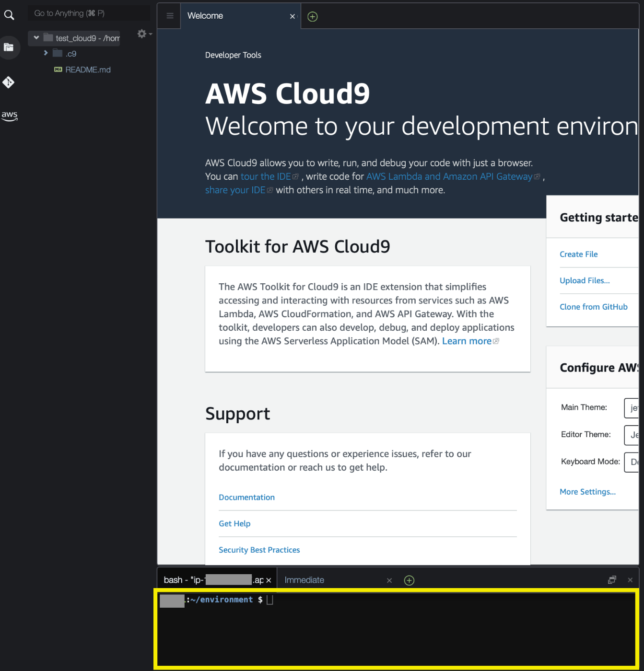The width and height of the screenshot is (644, 671).
Task: Click the 'Main Theme:' label
Action: pos(584,407)
